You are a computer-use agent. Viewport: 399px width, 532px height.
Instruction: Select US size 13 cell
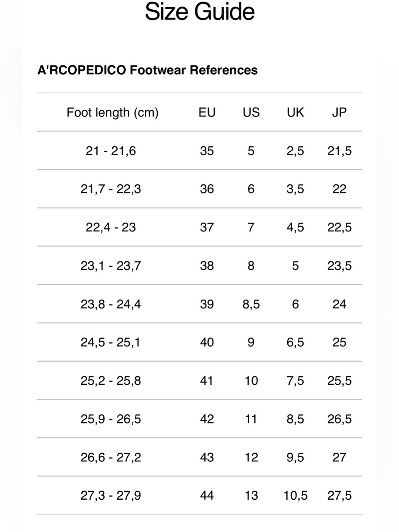click(x=251, y=496)
